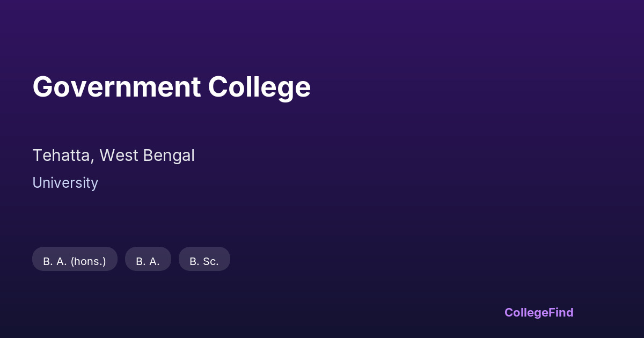The height and width of the screenshot is (338, 644).
Task: Click the word Government in the title
Action: pos(116,87)
